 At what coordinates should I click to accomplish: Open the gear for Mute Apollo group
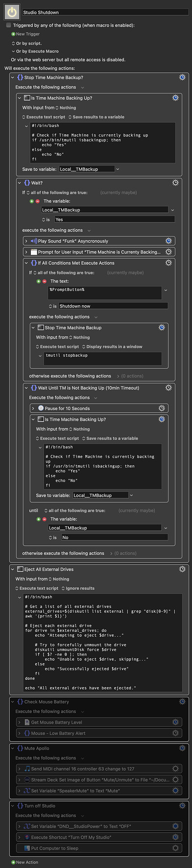pyautogui.click(x=182, y=748)
